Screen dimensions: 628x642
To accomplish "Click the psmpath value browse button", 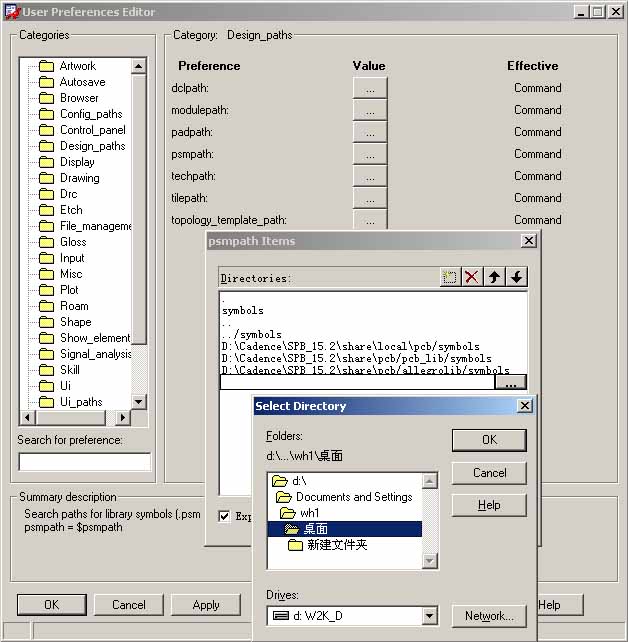I will (x=370, y=154).
